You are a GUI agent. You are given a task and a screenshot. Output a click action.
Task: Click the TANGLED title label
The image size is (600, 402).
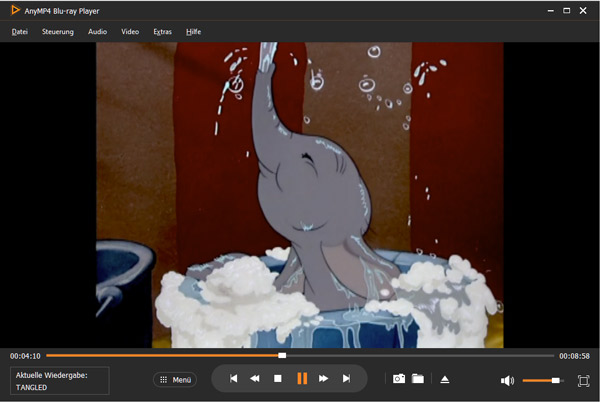click(x=31, y=387)
